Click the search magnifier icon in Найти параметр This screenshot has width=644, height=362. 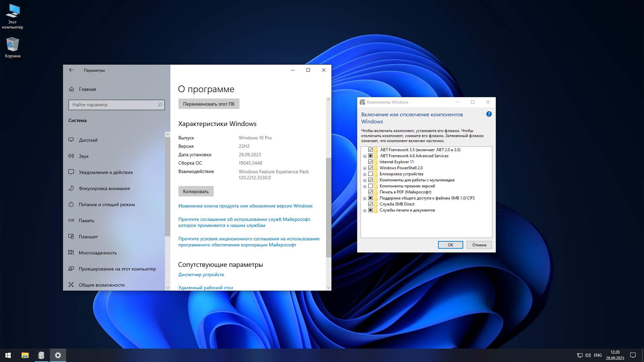coord(160,105)
